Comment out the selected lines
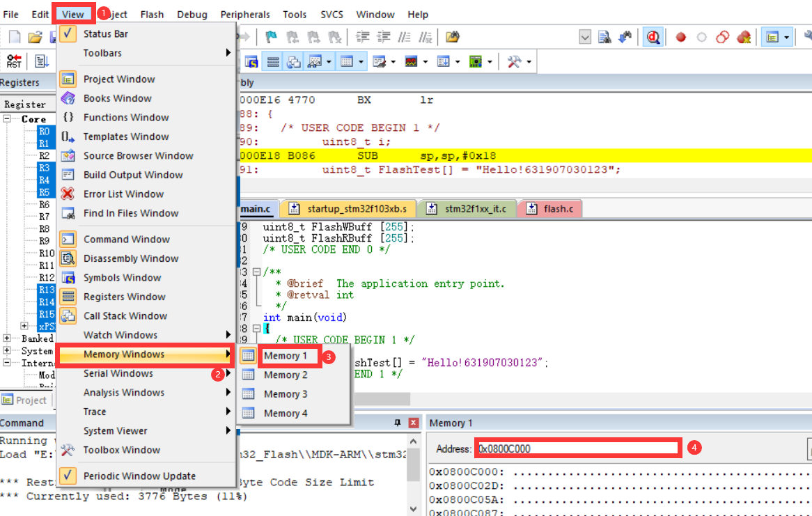Screen dimensions: 812x516 (405, 37)
